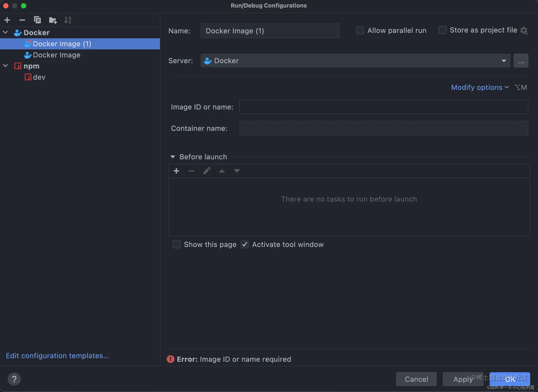Click the Container name field
This screenshot has width=538, height=392.
coord(384,128)
